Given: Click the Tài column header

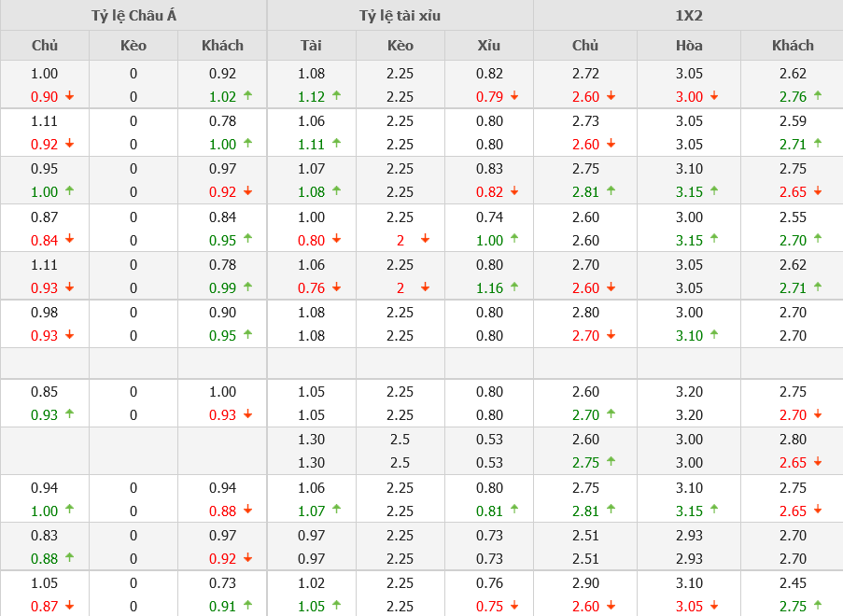Looking at the screenshot, I should click(x=311, y=45).
